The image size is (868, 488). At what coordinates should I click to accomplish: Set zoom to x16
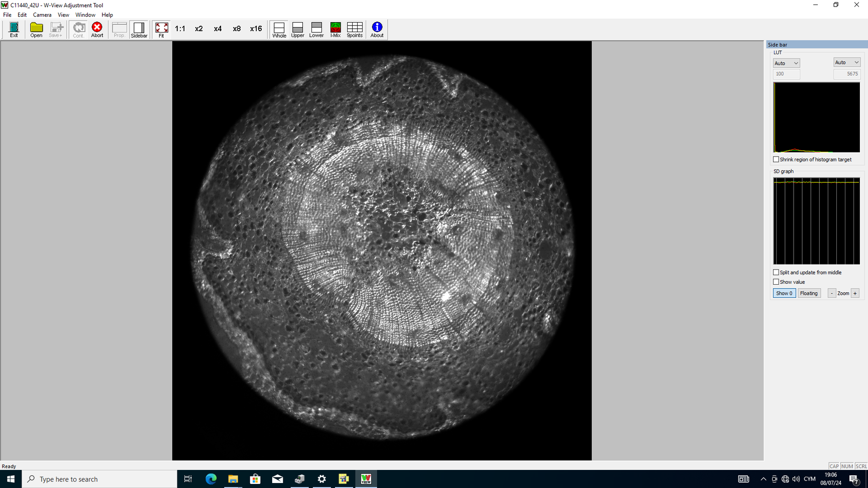256,29
